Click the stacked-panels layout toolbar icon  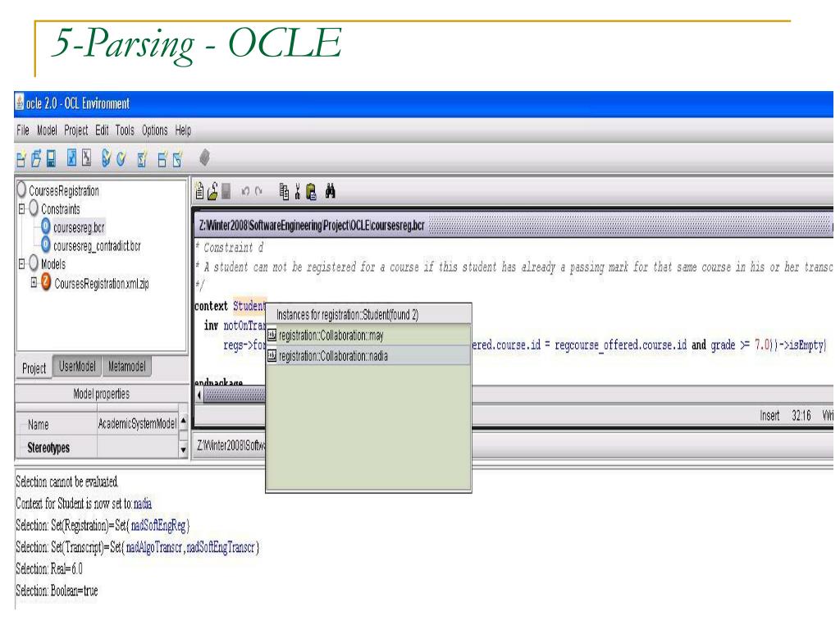click(162, 159)
